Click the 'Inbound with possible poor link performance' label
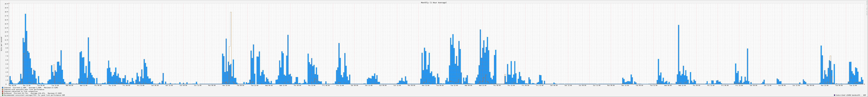Viewport: 868px width, 97px height. click(x=24, y=90)
